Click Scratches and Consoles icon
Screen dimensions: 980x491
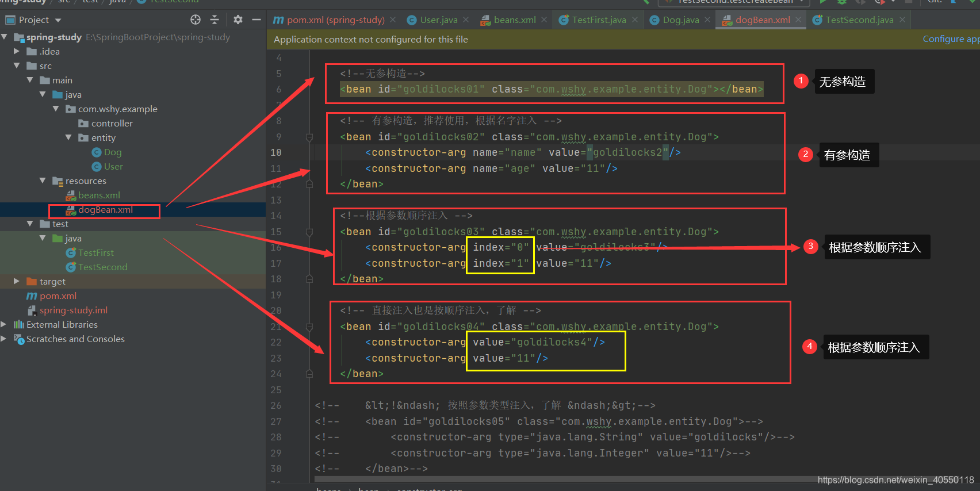[x=19, y=339]
